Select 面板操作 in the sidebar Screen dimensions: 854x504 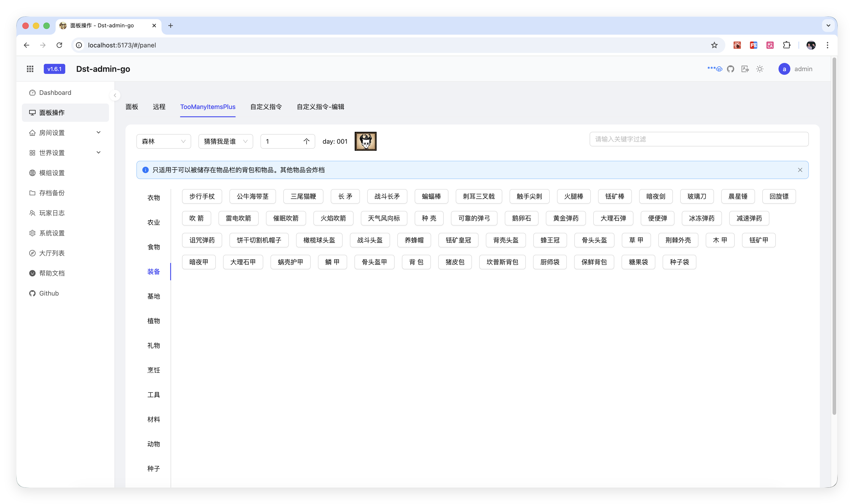click(65, 113)
